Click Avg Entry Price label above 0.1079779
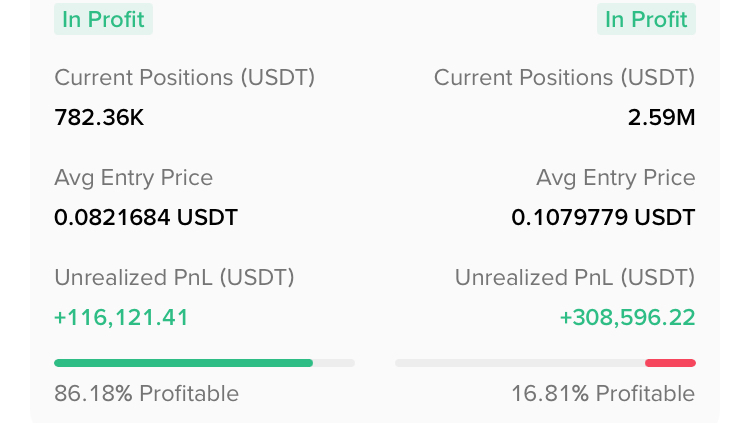 (x=615, y=178)
